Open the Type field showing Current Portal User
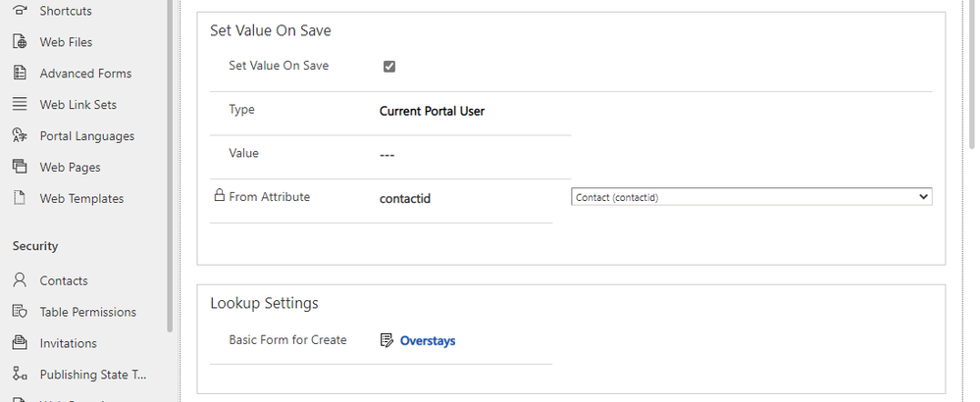Screen dimensions: 980x402 click(x=432, y=112)
